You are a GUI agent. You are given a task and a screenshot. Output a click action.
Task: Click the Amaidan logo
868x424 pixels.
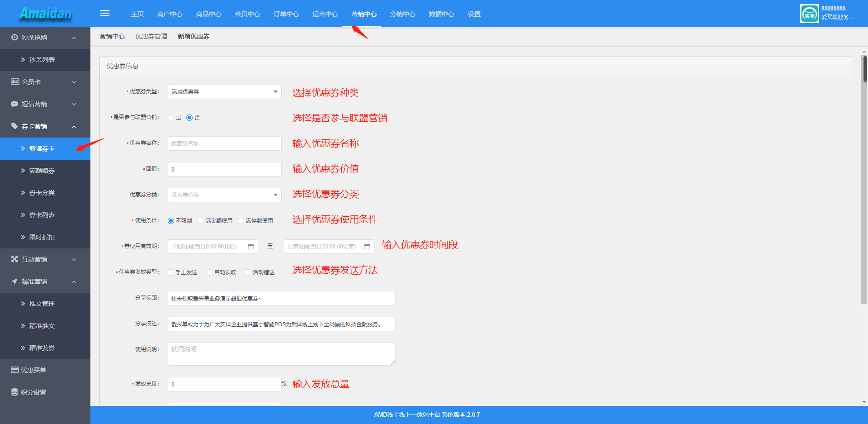[x=45, y=14]
